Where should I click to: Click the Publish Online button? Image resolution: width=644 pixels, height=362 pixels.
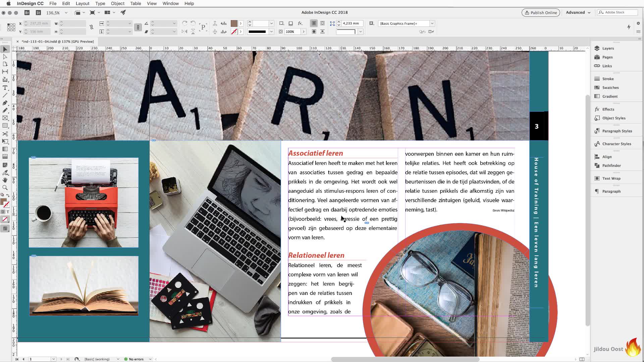[x=541, y=12]
